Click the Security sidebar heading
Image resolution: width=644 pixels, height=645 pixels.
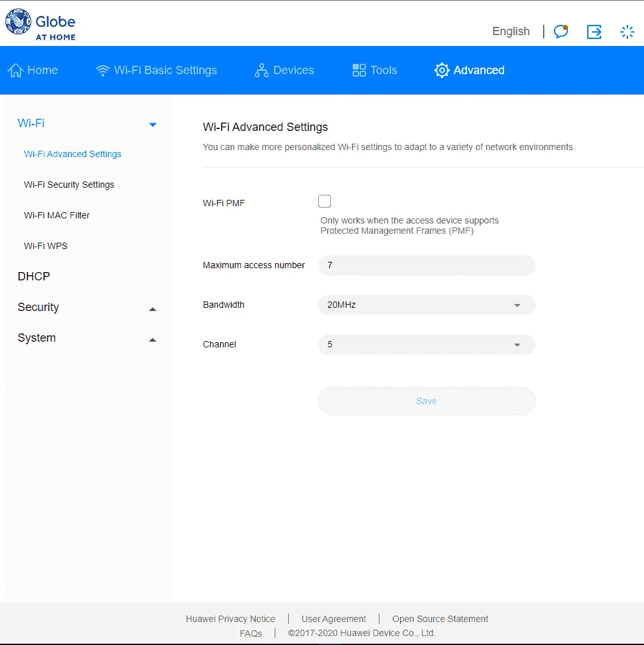tap(38, 307)
